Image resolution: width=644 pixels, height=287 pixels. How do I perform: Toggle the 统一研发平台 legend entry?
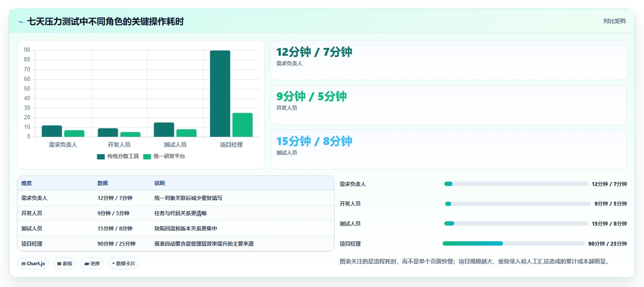tap(164, 156)
